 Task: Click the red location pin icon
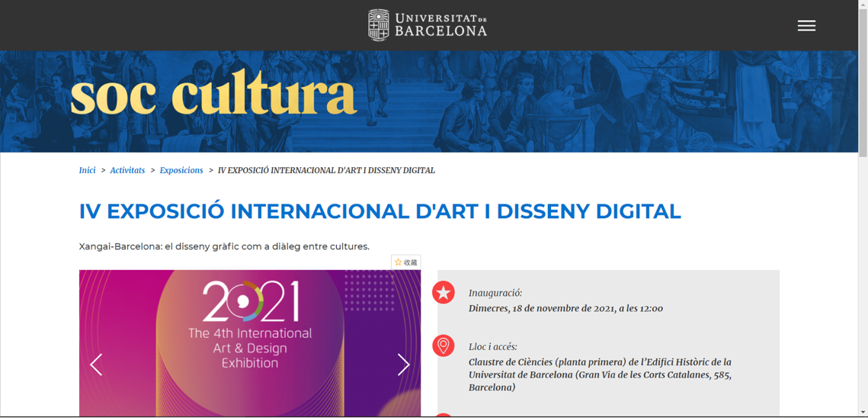(x=444, y=346)
